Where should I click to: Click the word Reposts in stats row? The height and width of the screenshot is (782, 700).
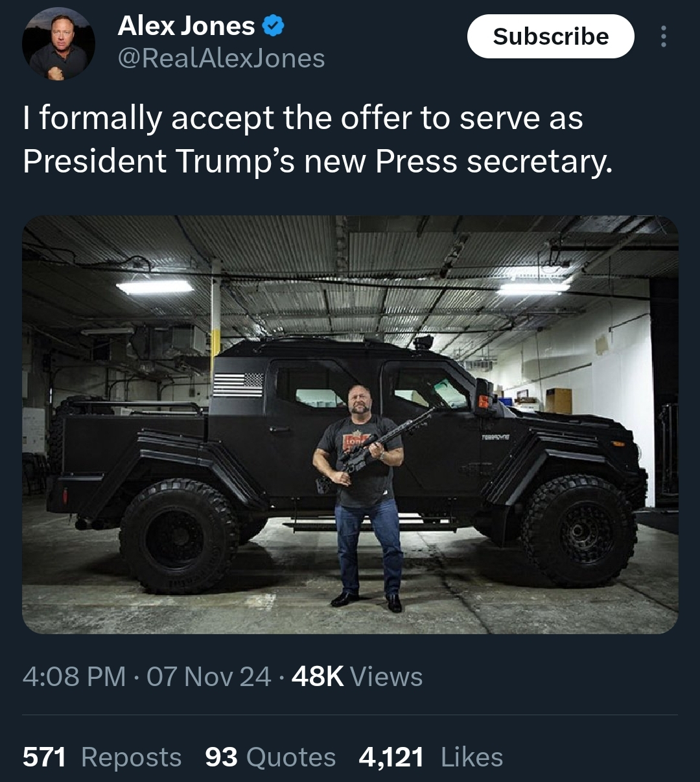(x=132, y=757)
